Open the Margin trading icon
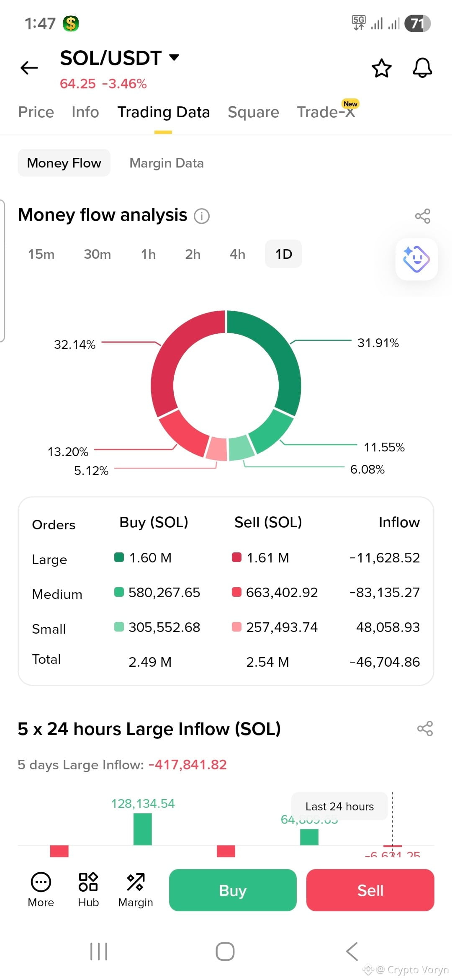This screenshot has height=980, width=452. 136,890
